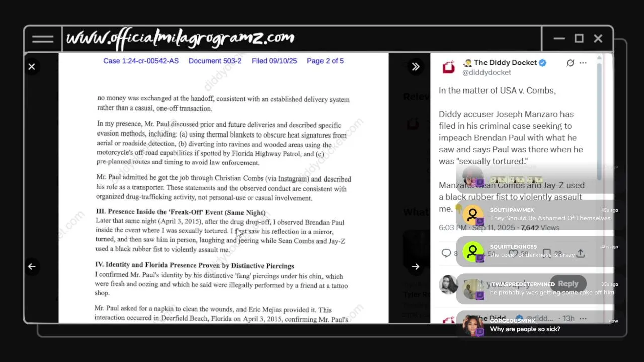Open The Diddy Docket profile avatar
Image resolution: width=644 pixels, height=362 pixels.
point(448,67)
